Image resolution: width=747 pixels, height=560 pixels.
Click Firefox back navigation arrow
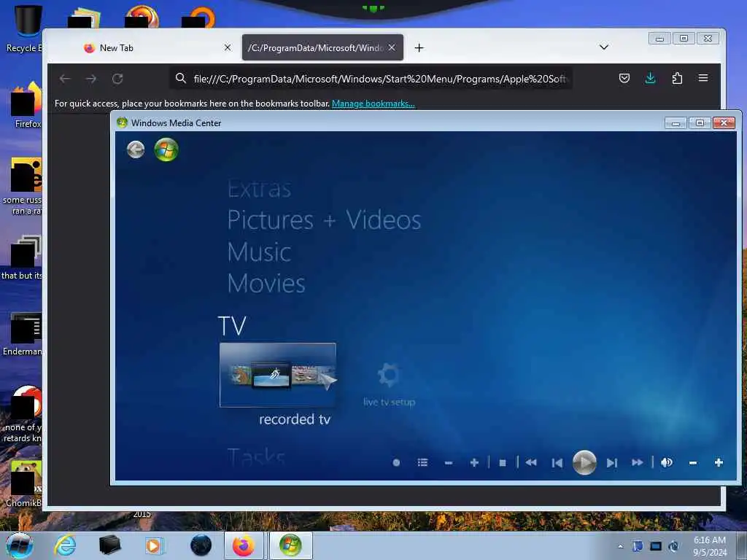coord(65,79)
